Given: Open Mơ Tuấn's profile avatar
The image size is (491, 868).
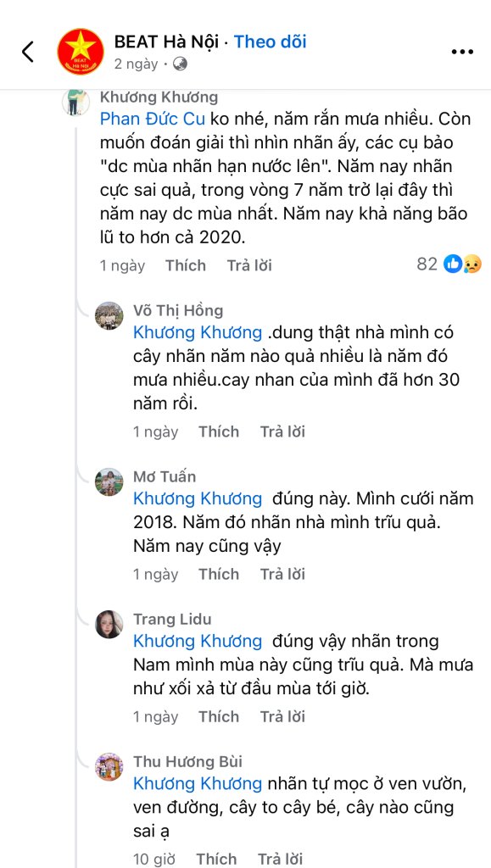Looking at the screenshot, I should (109, 481).
